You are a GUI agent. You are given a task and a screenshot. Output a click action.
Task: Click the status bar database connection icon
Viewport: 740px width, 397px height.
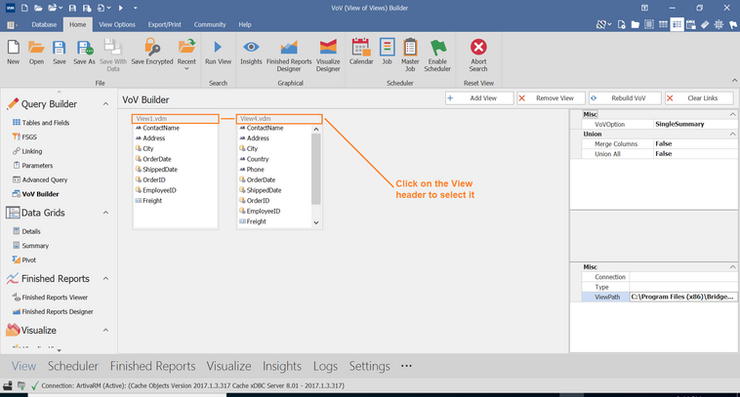(8, 386)
